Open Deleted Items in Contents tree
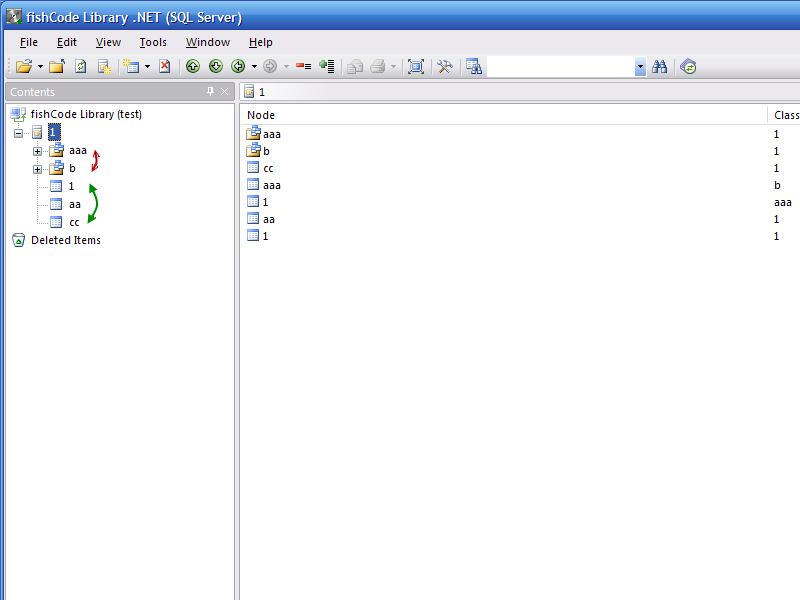800x600 pixels. (66, 240)
